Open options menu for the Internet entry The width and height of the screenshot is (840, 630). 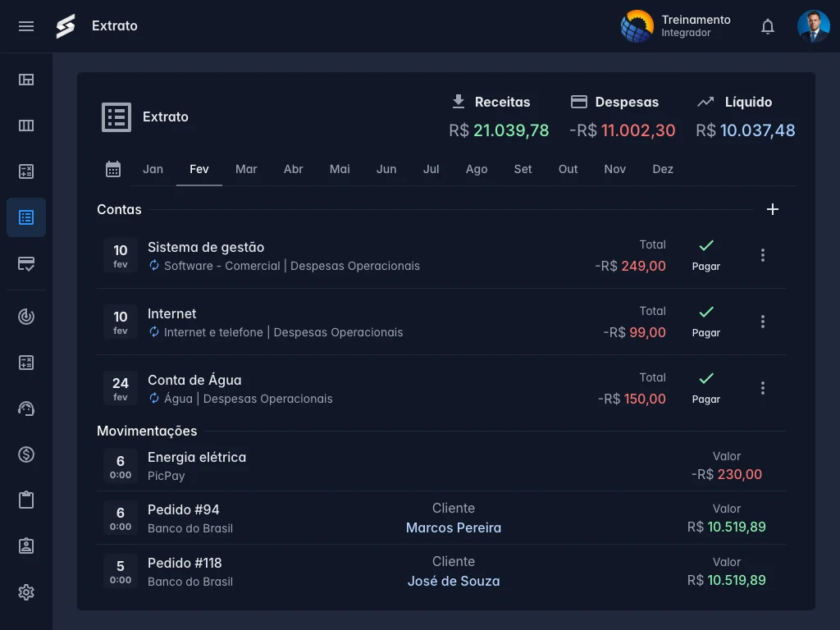pos(762,321)
